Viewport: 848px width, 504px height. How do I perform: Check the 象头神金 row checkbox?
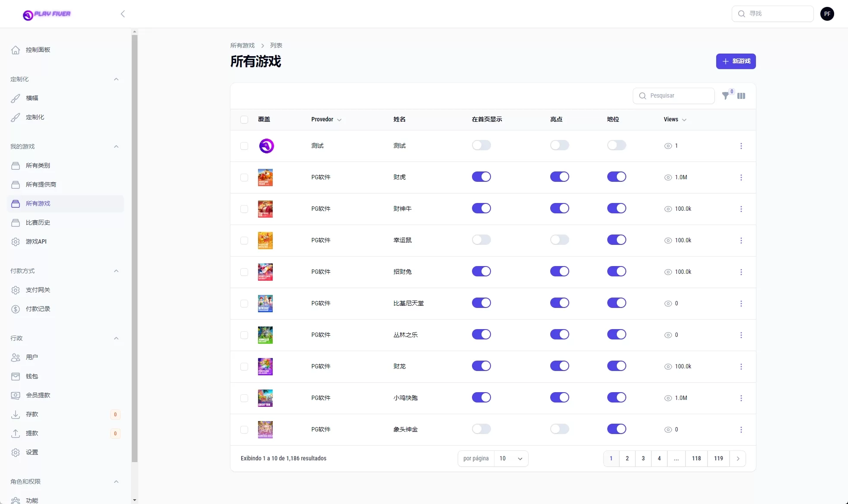[244, 430]
